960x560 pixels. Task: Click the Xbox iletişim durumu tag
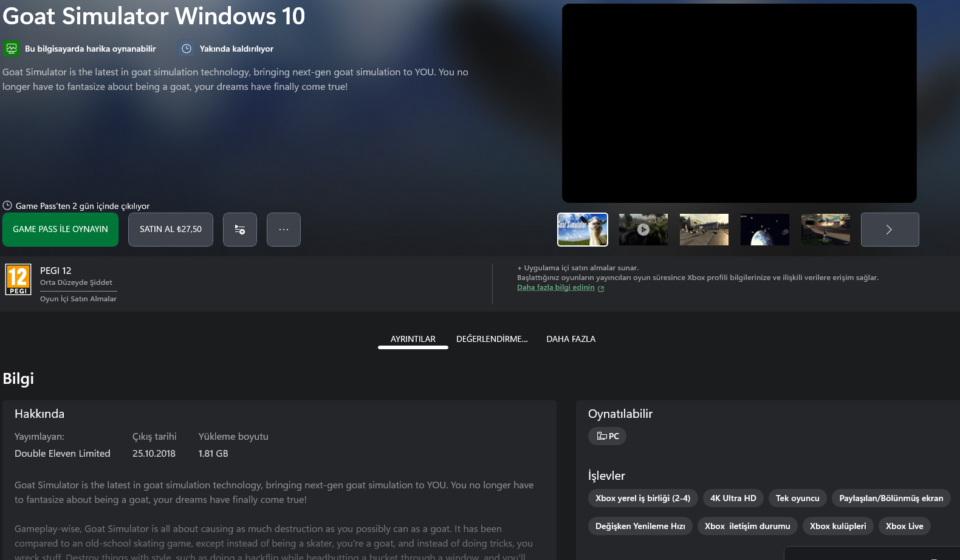point(747,526)
